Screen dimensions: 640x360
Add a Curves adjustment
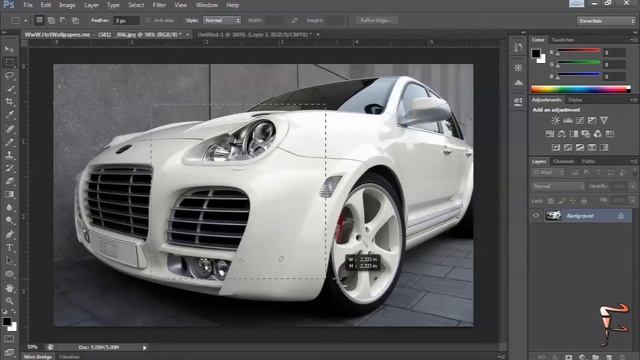(x=580, y=120)
